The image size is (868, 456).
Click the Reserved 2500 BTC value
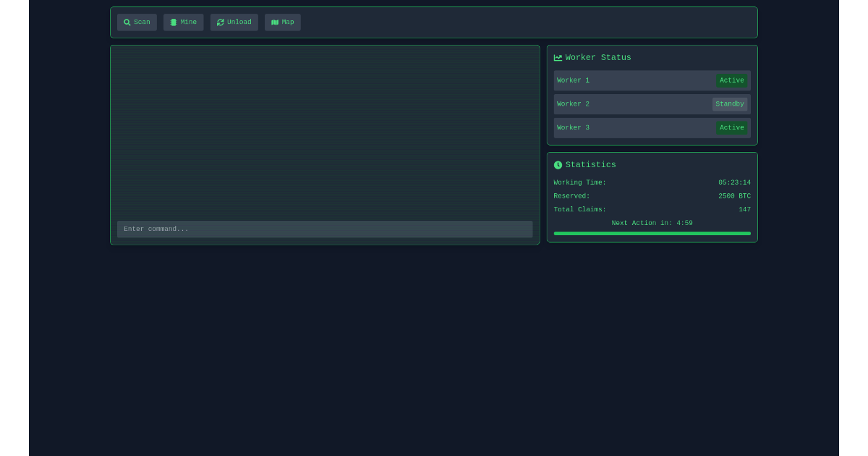coord(733,195)
